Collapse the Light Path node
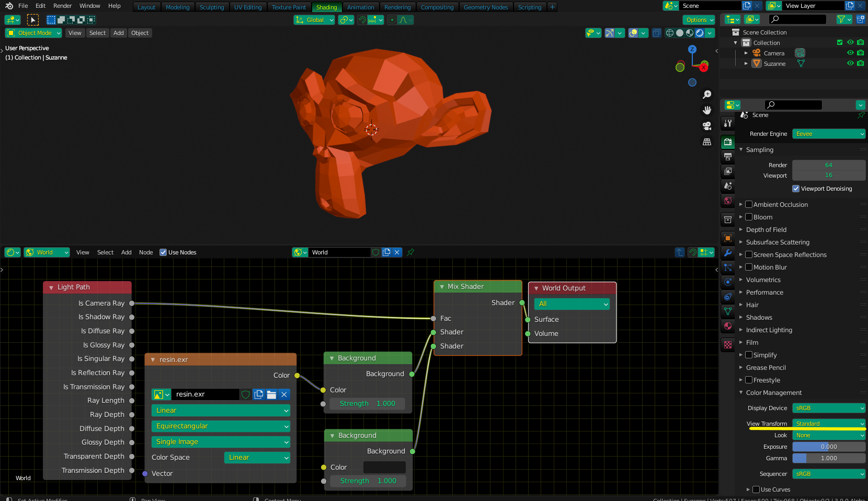The image size is (868, 501). 51,287
